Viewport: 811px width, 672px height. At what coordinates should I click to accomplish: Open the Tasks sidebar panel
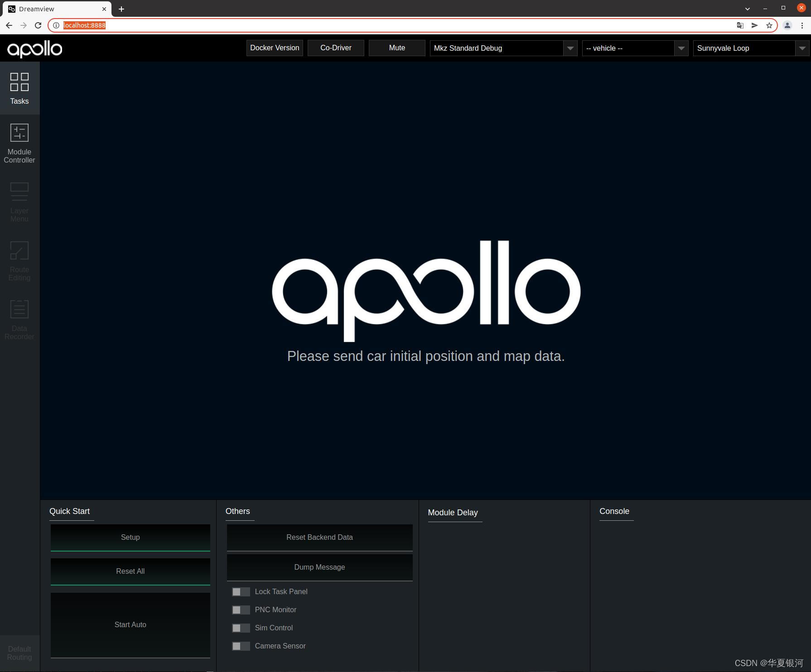point(19,88)
